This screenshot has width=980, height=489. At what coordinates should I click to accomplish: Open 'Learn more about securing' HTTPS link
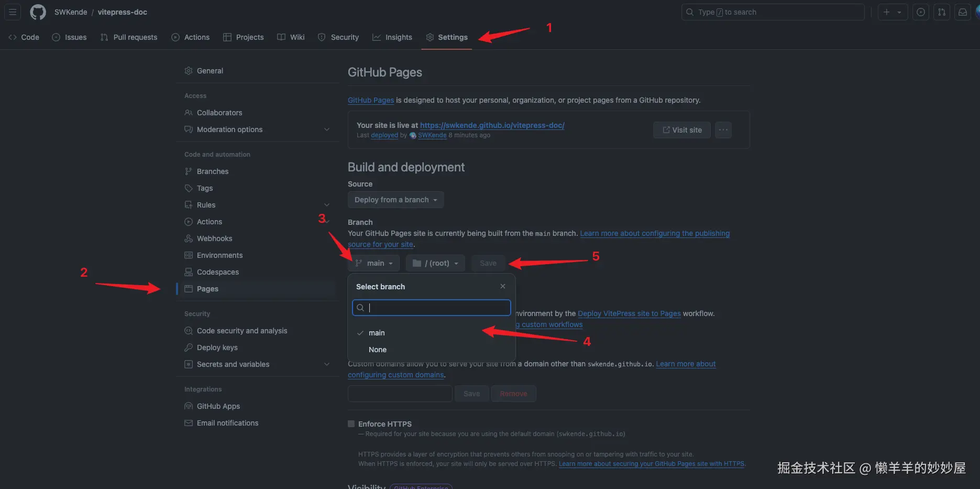pos(652,464)
